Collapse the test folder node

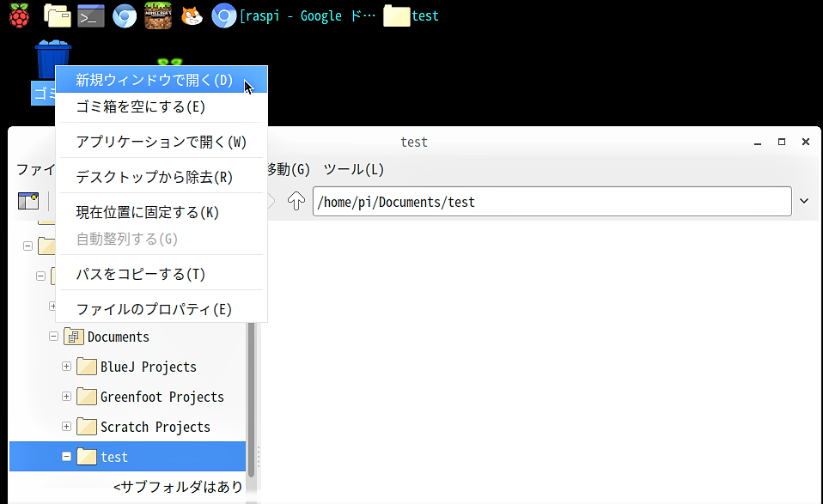67,456
